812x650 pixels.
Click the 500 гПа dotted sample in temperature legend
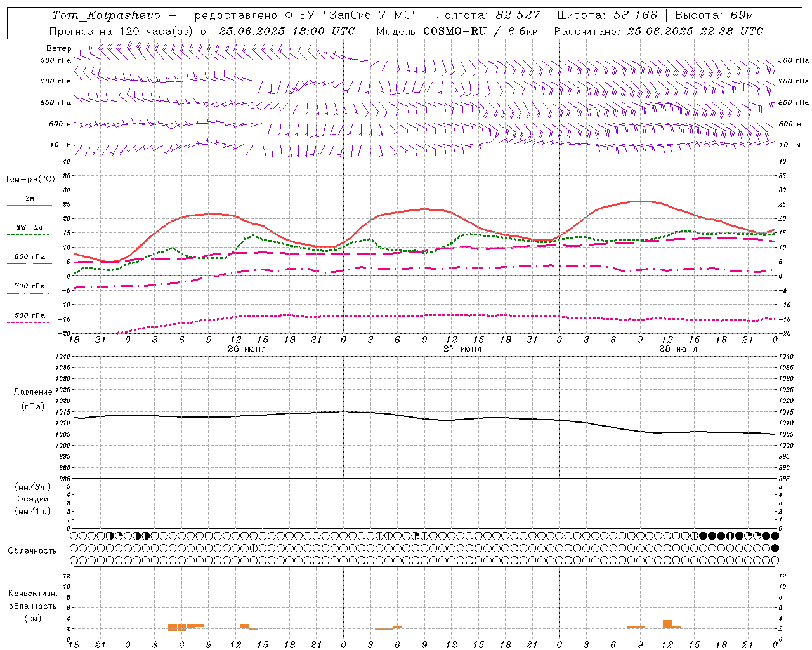[29, 322]
